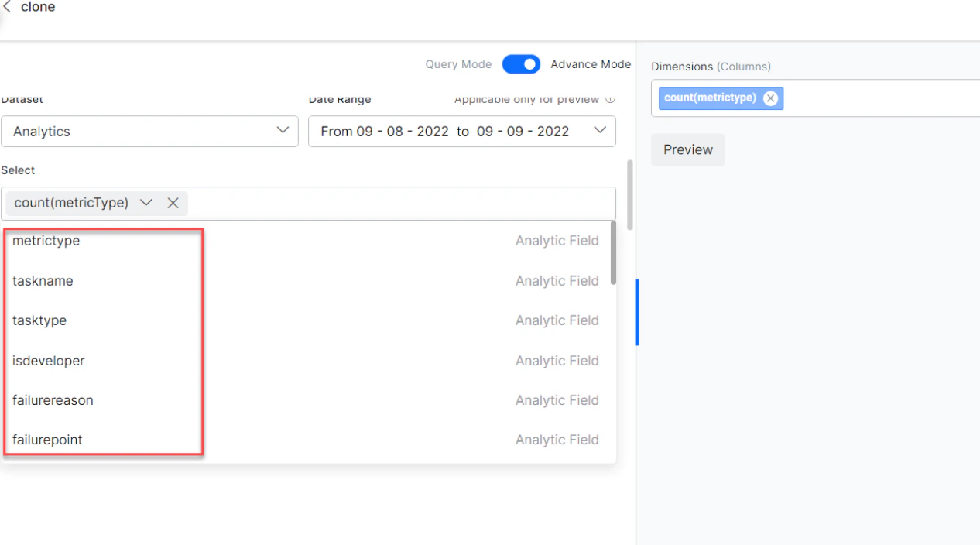Open the Date Range picker

[x=461, y=131]
